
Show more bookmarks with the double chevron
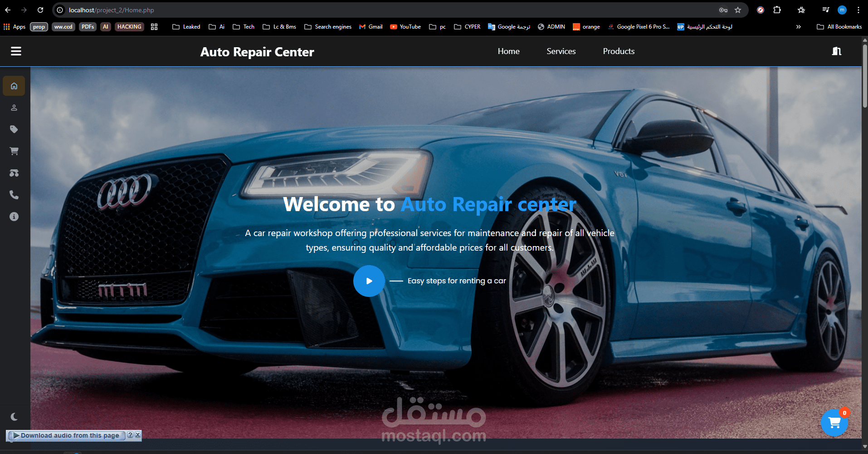(x=798, y=27)
